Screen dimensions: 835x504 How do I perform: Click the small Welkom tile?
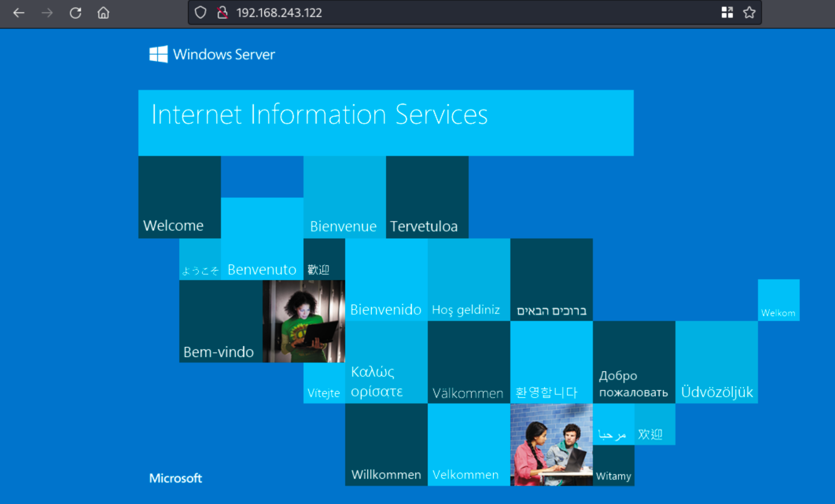tap(778, 300)
